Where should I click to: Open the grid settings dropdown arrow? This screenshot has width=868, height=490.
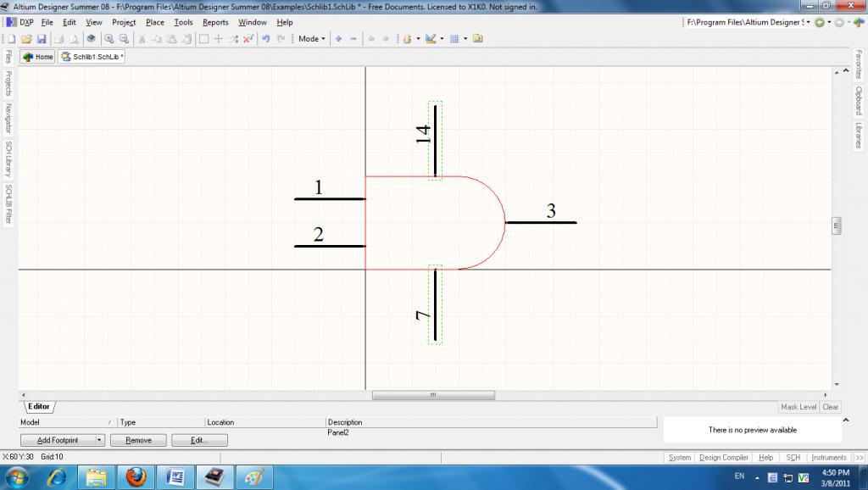click(x=465, y=39)
